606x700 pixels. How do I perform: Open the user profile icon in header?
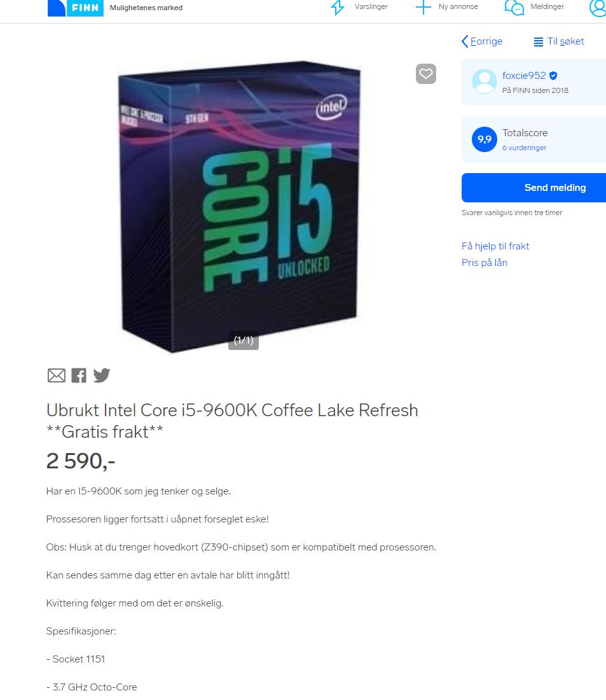(598, 8)
